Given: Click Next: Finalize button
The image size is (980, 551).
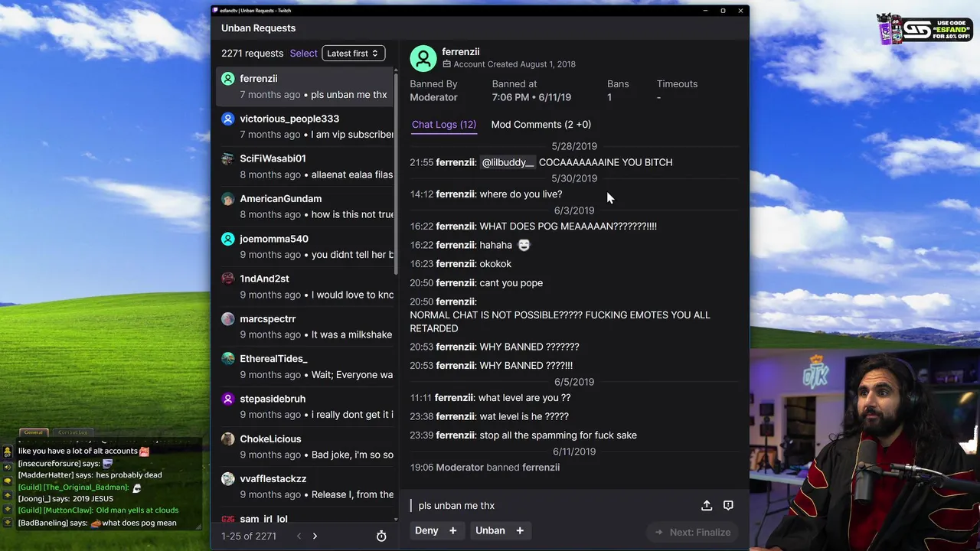Looking at the screenshot, I should point(692,532).
